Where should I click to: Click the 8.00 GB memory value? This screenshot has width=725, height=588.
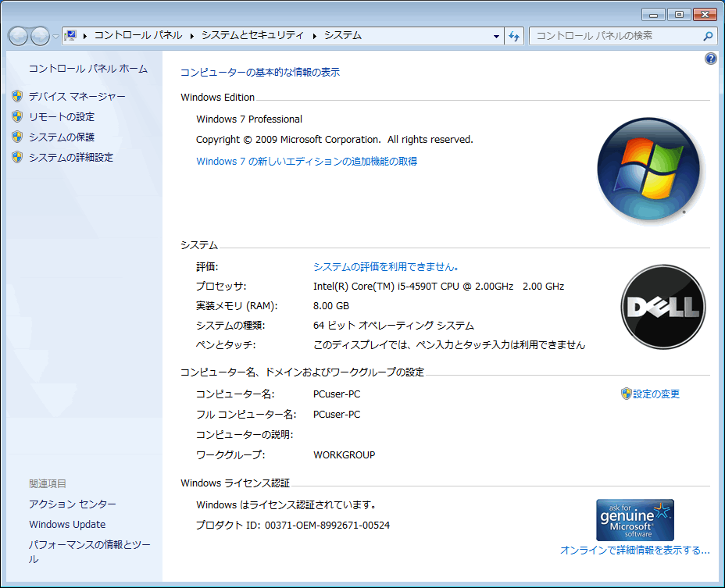tap(331, 306)
